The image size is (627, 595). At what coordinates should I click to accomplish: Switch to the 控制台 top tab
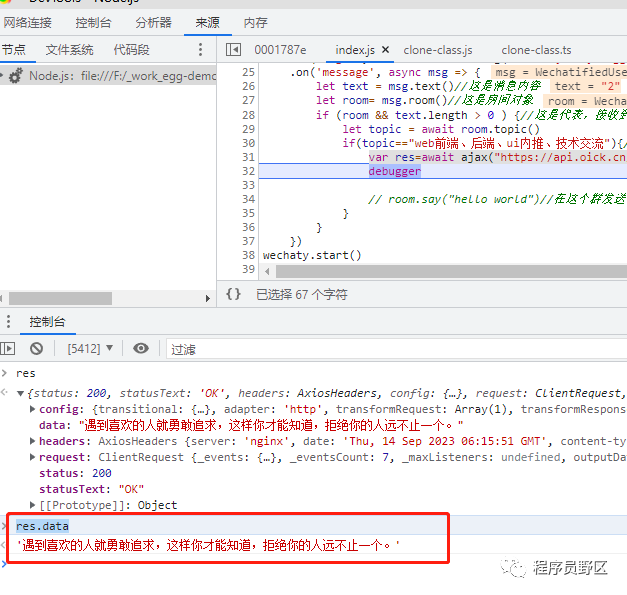tap(93, 22)
